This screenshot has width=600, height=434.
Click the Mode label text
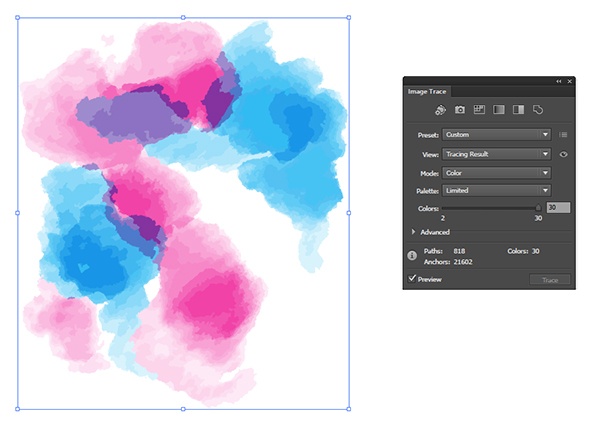(430, 173)
